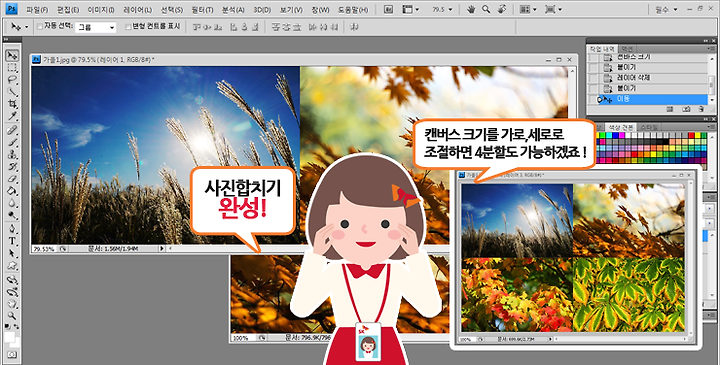Launch Bridge from the application bar

coord(388,9)
